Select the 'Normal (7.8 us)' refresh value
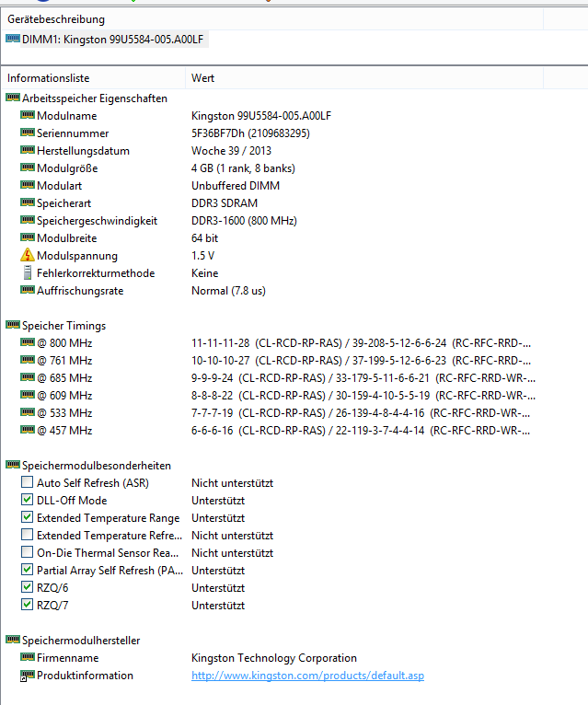Image resolution: width=588 pixels, height=705 pixels. (228, 292)
